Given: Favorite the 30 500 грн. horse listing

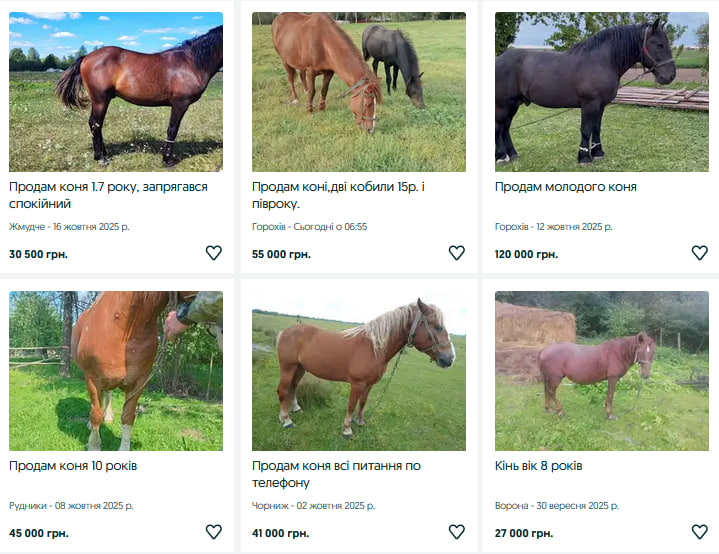Looking at the screenshot, I should (214, 253).
